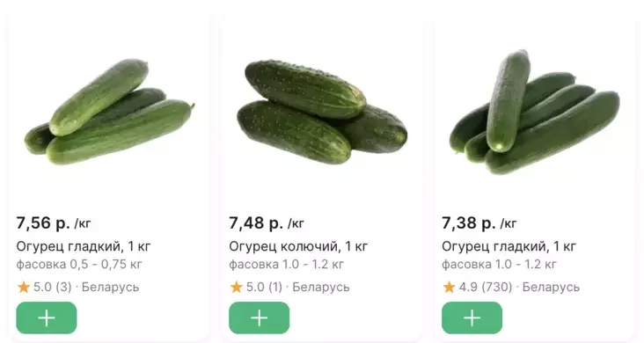
Task: Click the star icon next to 4.9 (730)
Action: point(449,287)
